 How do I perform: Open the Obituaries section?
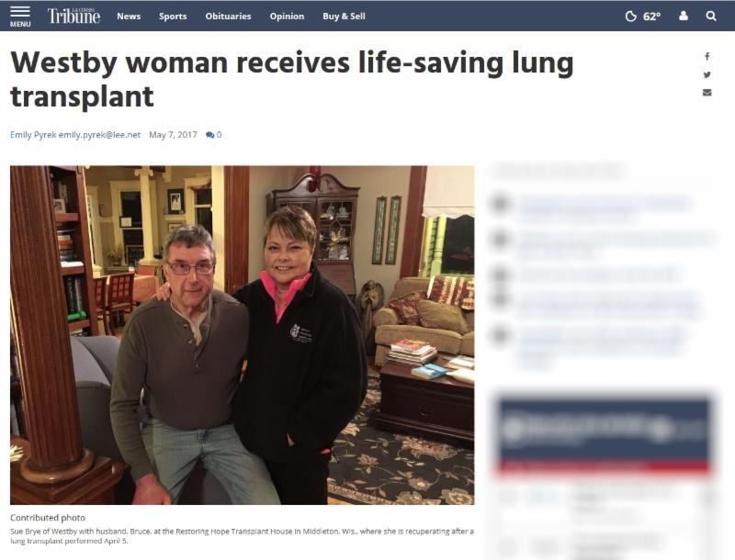(x=228, y=16)
